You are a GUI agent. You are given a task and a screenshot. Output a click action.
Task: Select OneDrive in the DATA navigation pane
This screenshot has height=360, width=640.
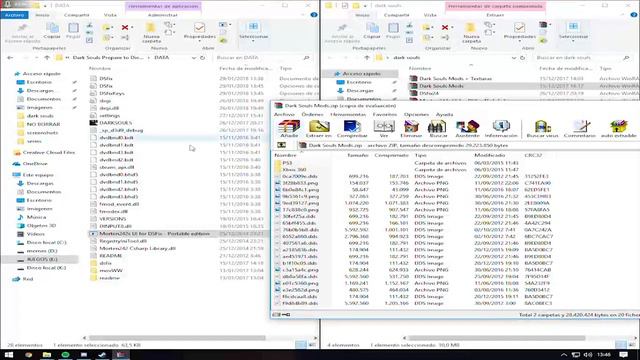(x=35, y=164)
